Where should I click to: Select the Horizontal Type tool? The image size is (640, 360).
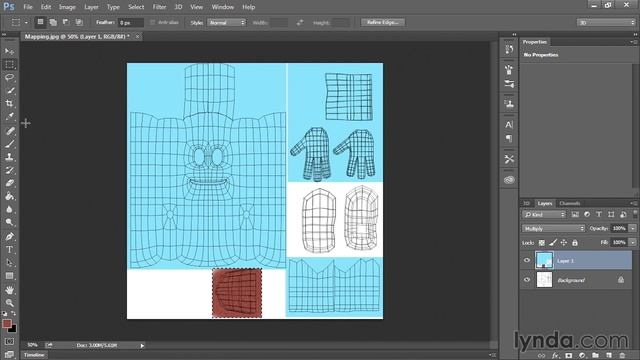(x=9, y=249)
